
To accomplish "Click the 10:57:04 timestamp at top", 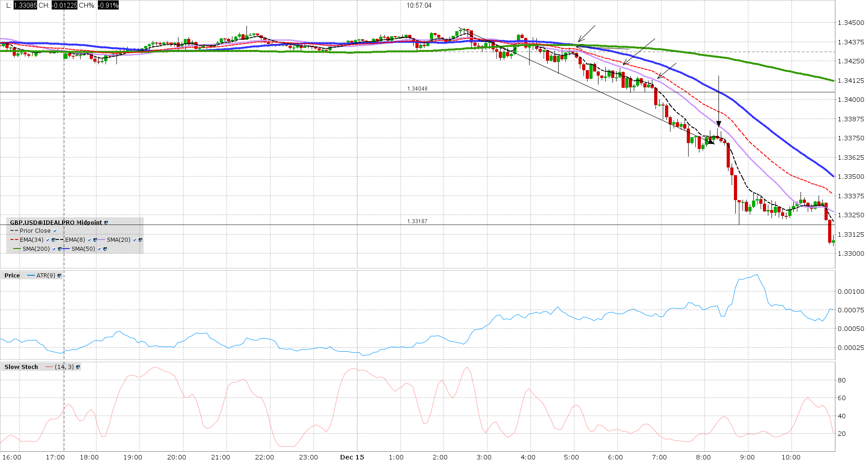I will tap(419, 5).
